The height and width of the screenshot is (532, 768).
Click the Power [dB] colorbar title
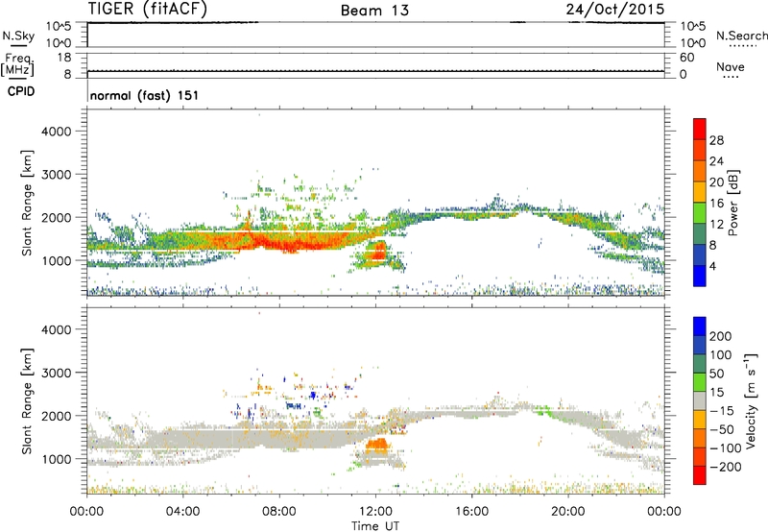click(732, 203)
